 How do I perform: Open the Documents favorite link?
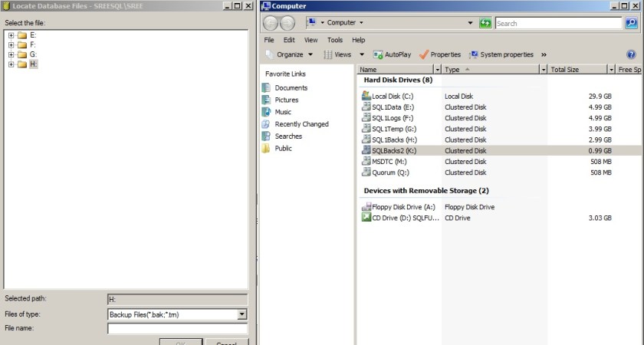pos(291,88)
